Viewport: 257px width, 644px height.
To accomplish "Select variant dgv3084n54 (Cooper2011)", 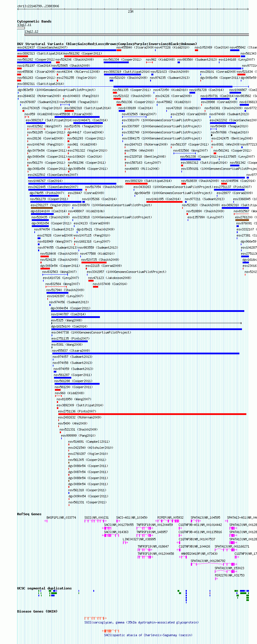I will 71,308.
